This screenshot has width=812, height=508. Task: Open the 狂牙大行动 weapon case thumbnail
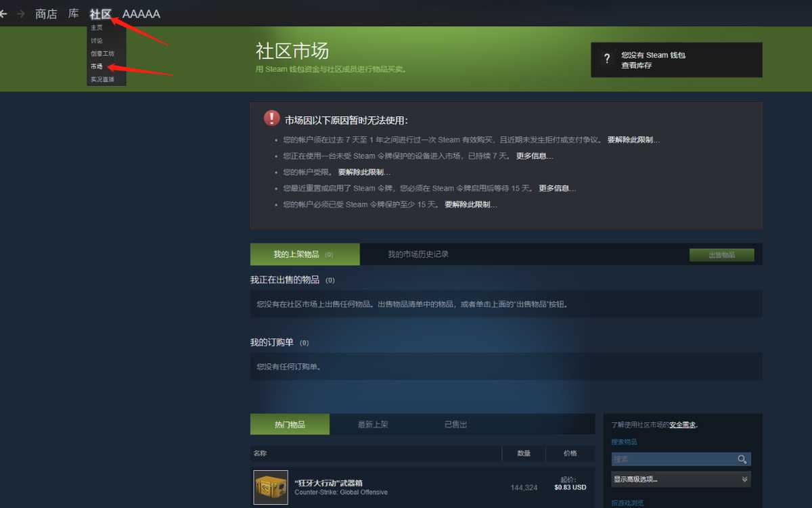point(271,487)
